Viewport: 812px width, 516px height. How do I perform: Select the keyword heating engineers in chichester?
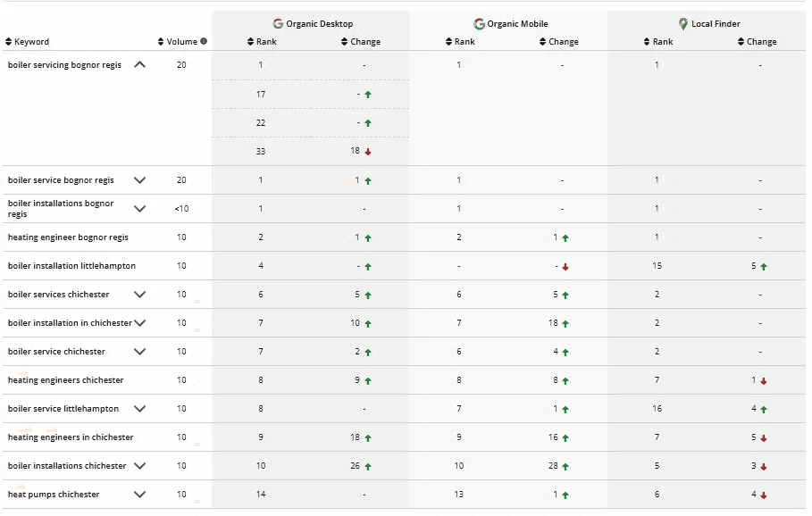[x=70, y=437]
